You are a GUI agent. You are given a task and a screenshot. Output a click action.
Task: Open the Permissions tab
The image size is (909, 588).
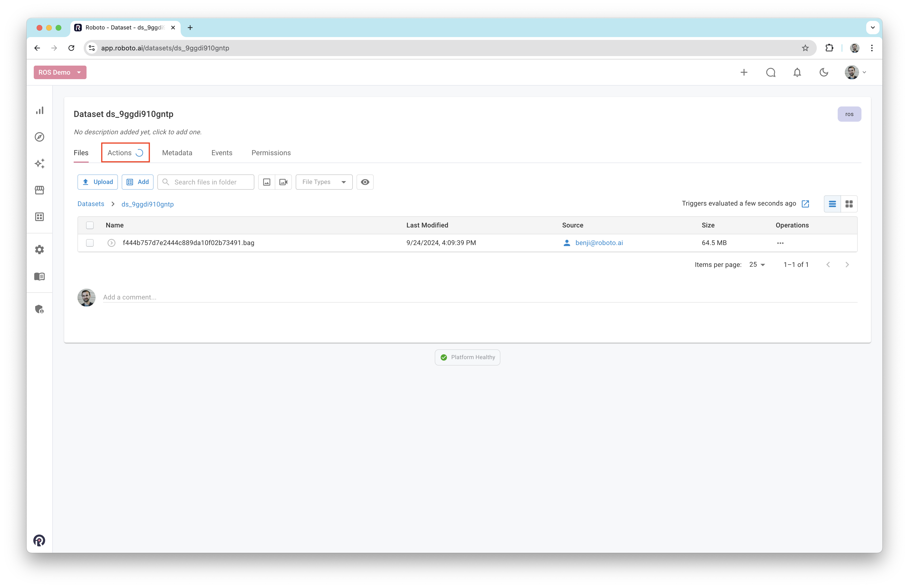pos(271,153)
